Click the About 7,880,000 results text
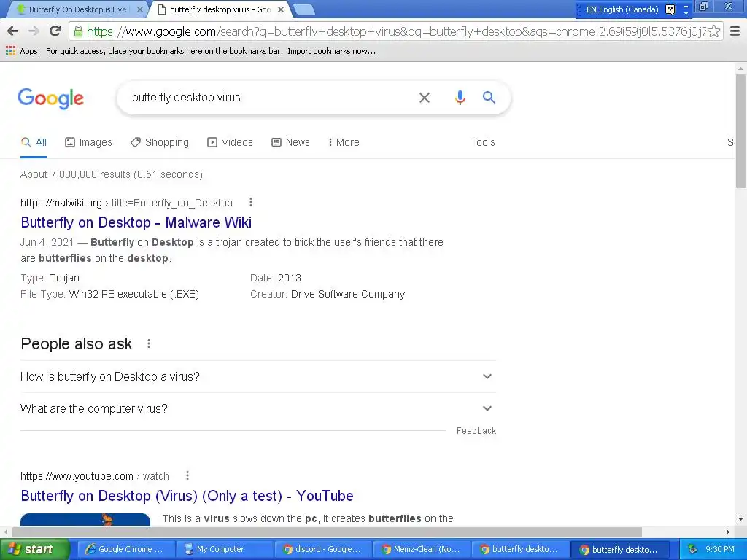 (x=112, y=174)
